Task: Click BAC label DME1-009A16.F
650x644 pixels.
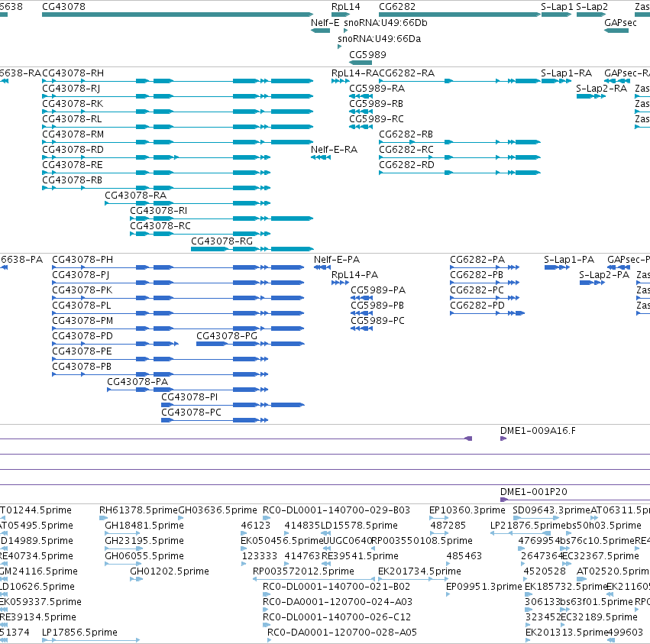Action: [x=538, y=431]
